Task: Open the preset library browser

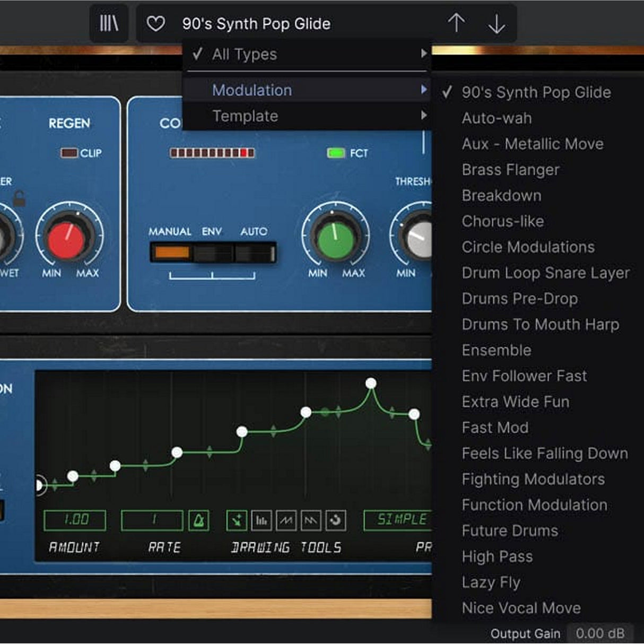Action: (108, 23)
